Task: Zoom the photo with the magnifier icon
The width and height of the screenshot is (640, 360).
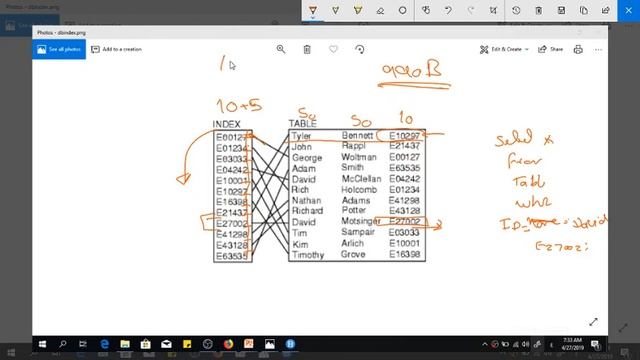Action: [281, 49]
